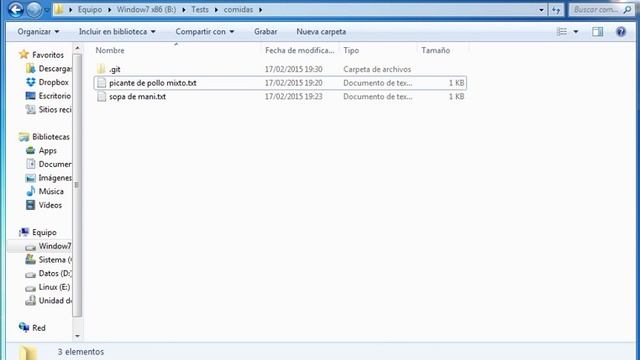Open the Dropbox sidebar icon
640x360 pixels.
tap(31, 82)
